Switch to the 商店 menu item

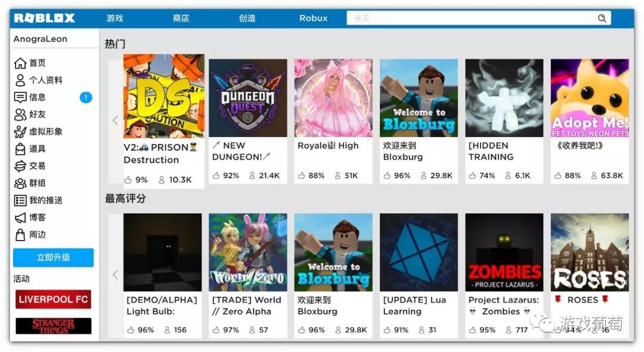click(x=181, y=18)
